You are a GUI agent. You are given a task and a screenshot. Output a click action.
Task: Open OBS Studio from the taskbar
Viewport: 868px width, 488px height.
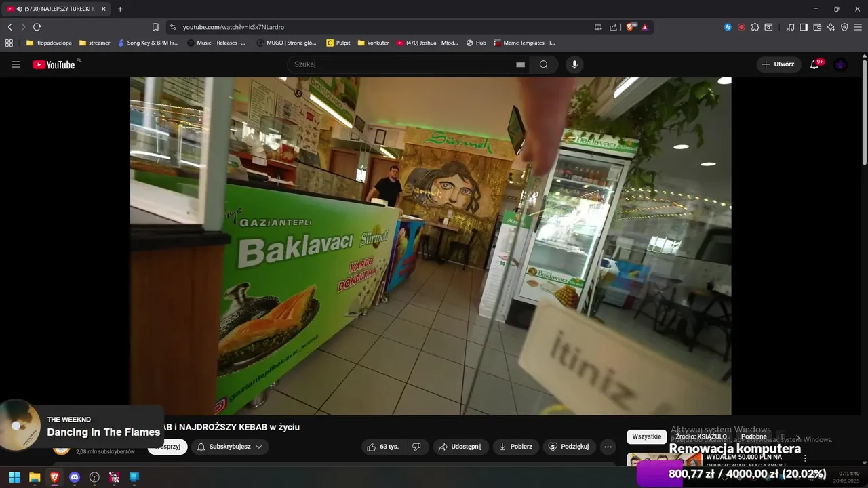point(94,477)
